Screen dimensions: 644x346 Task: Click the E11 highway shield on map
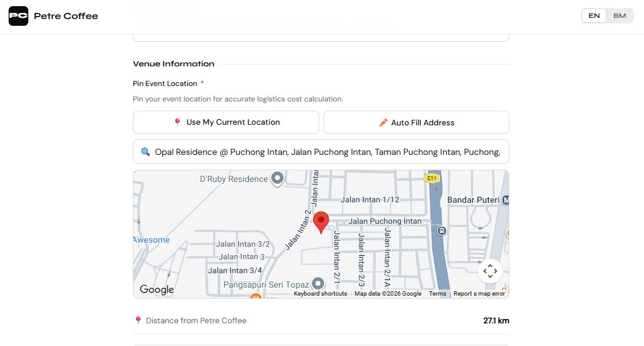pyautogui.click(x=432, y=178)
